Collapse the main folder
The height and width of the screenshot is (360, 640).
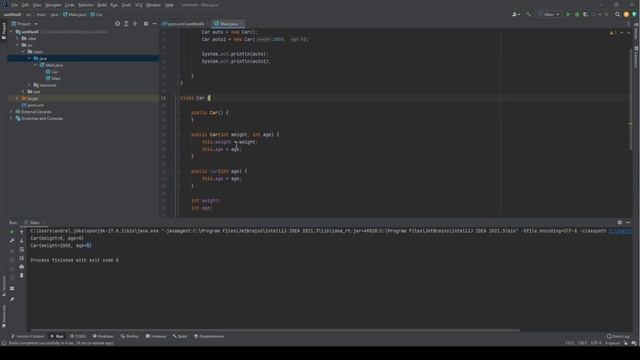(23, 52)
